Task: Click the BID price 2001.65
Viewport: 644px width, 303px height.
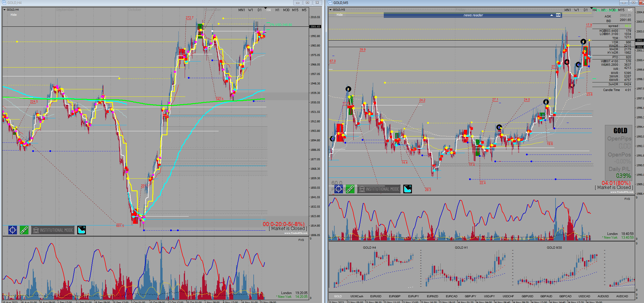Action: pos(625,20)
